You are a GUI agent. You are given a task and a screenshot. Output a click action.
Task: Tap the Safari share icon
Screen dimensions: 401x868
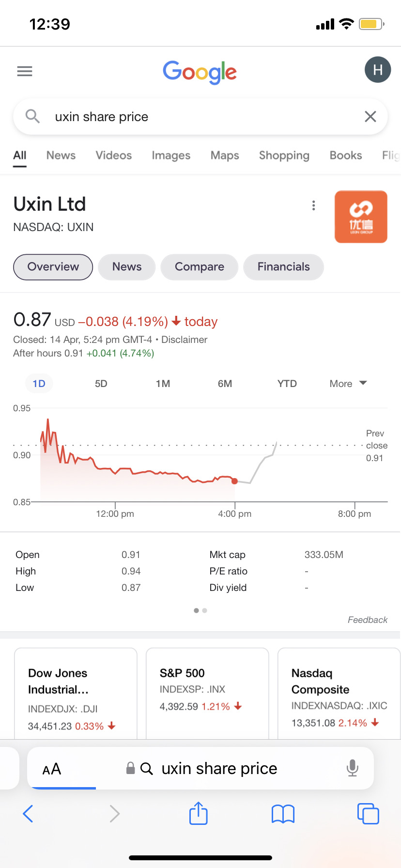199,813
